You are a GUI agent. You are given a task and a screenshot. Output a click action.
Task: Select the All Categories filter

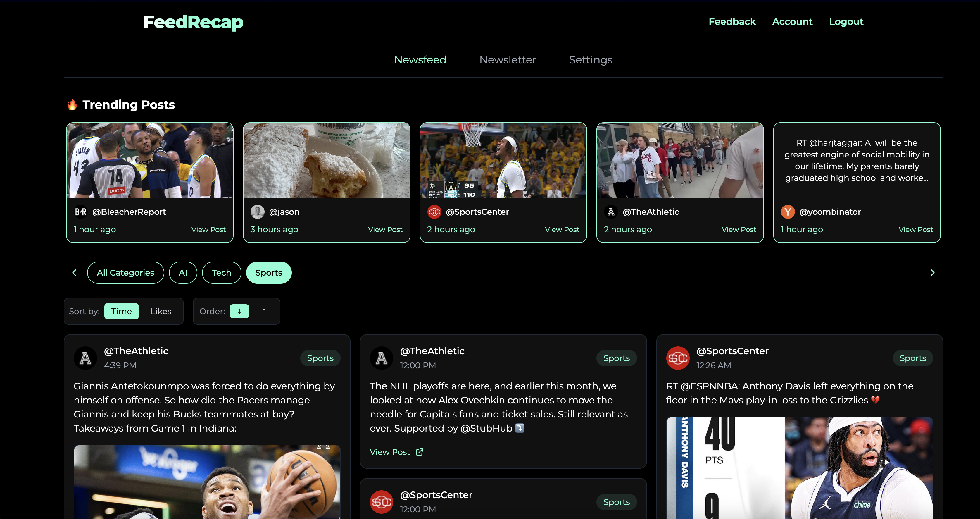pyautogui.click(x=125, y=273)
